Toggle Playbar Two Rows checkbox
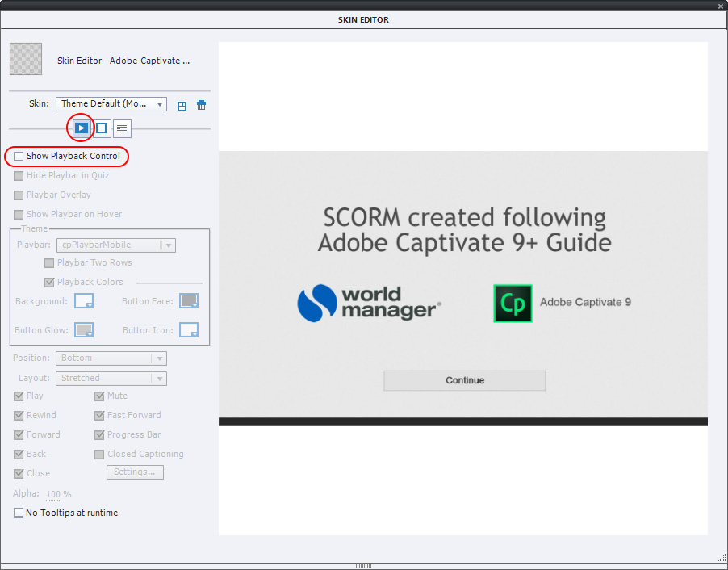The height and width of the screenshot is (570, 728). 49,263
